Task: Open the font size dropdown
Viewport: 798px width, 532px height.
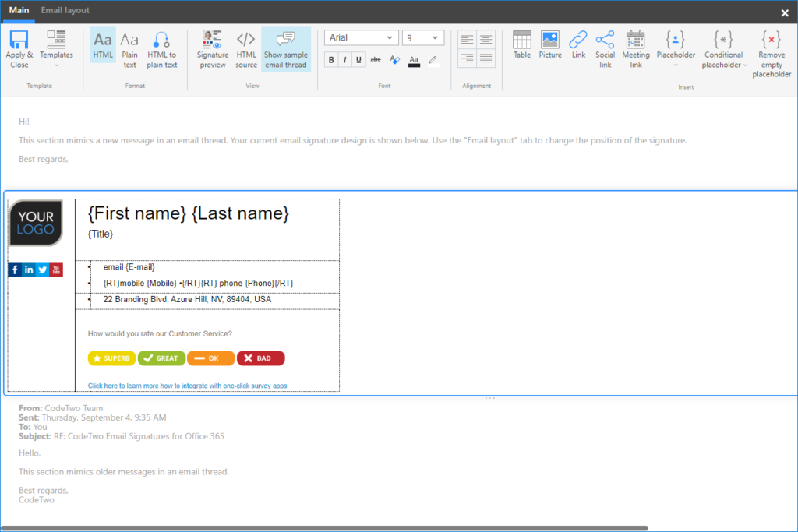Action: point(422,37)
